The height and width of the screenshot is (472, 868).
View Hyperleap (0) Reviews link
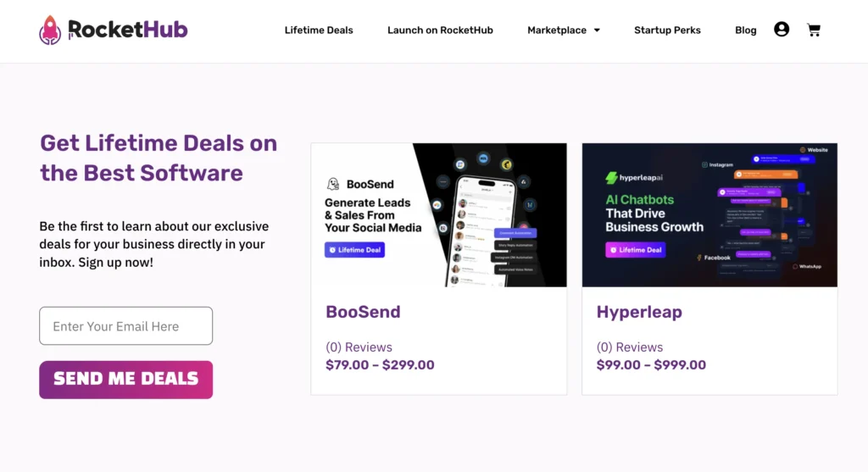[x=630, y=347]
